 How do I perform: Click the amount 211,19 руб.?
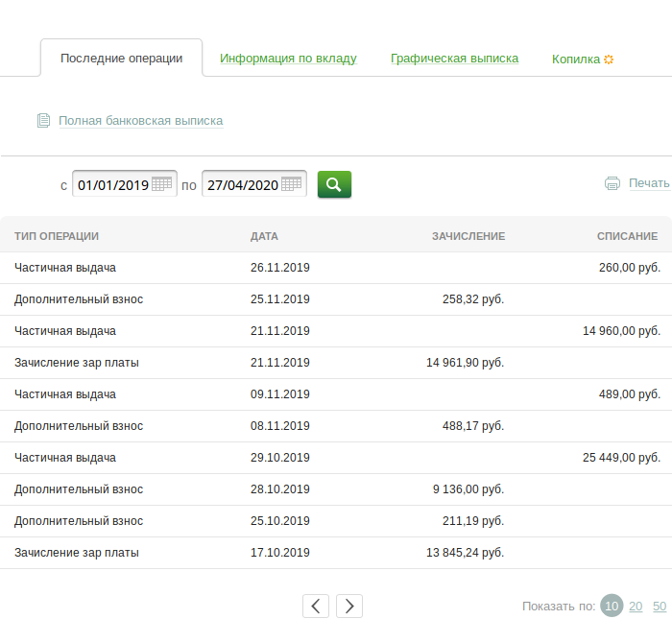[x=473, y=521]
